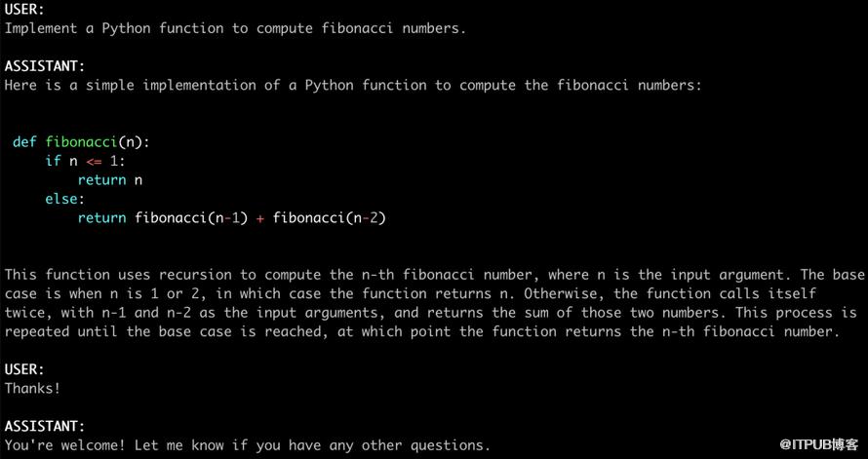Click the first "USER:" label
868x459 pixels.
pos(24,9)
